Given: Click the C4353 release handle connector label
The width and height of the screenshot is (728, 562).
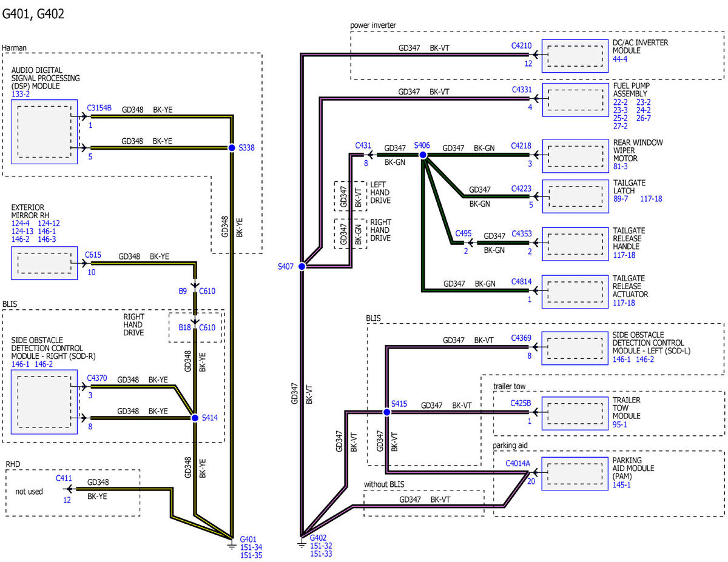Looking at the screenshot, I should click(522, 233).
